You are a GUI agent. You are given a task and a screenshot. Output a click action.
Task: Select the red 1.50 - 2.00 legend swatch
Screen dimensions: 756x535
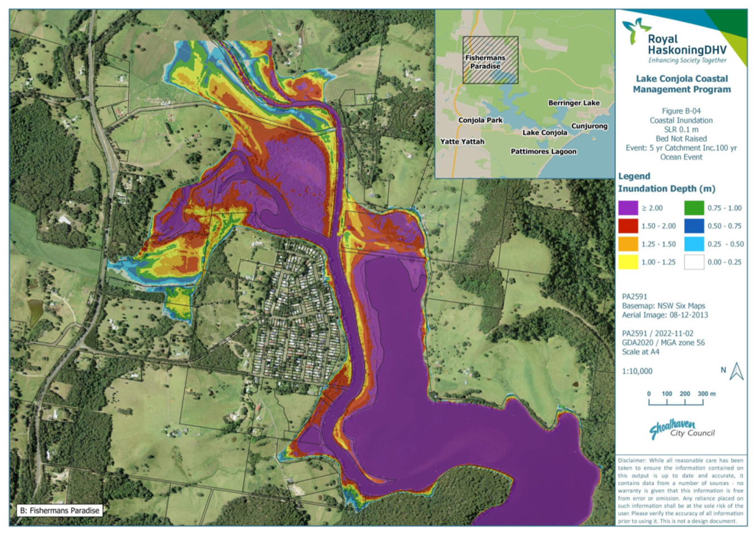628,226
